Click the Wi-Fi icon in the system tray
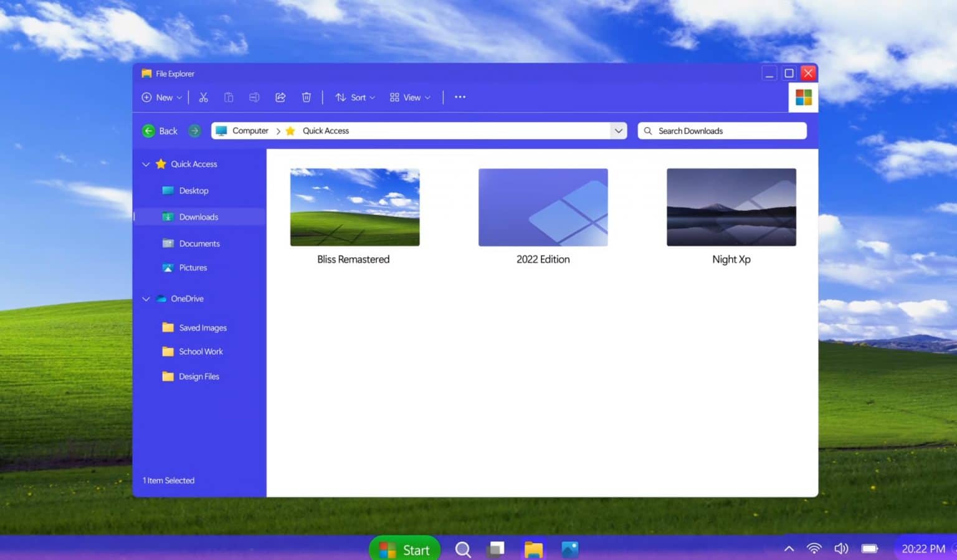The height and width of the screenshot is (560, 957). point(814,549)
